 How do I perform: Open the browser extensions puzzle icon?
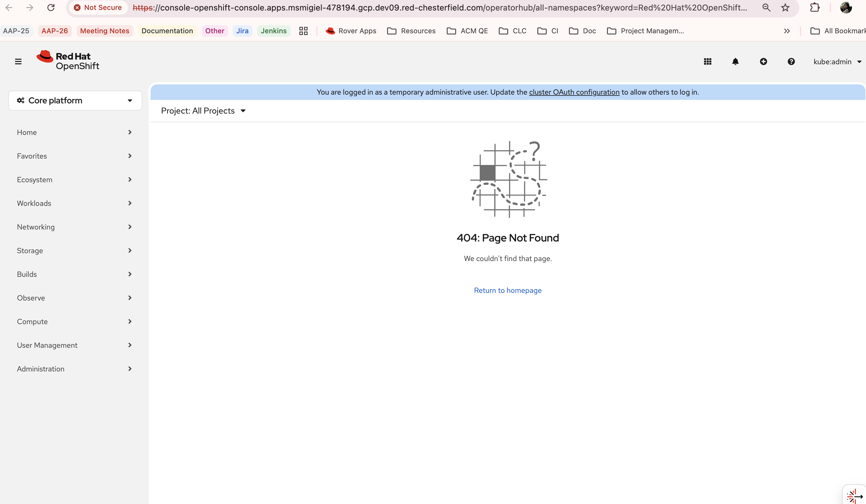pos(815,8)
